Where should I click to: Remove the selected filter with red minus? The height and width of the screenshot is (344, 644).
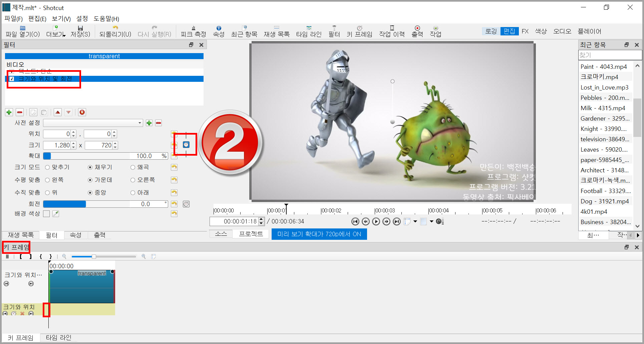pos(20,112)
